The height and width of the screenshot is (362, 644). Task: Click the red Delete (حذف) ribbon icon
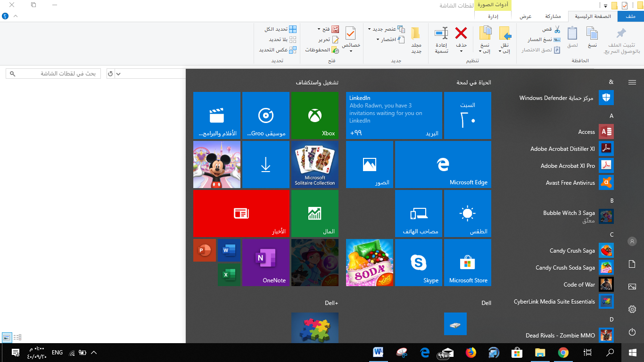tap(461, 34)
